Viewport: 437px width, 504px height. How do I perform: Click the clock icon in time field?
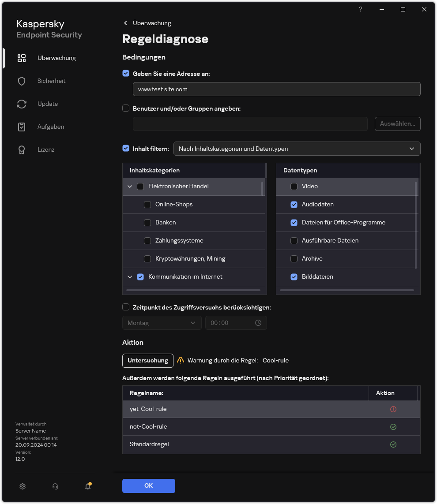[x=258, y=323]
